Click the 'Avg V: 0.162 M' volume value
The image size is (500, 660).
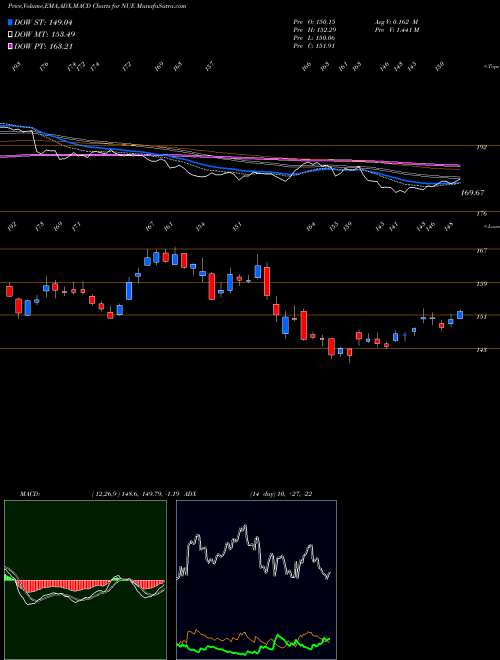pyautogui.click(x=395, y=22)
